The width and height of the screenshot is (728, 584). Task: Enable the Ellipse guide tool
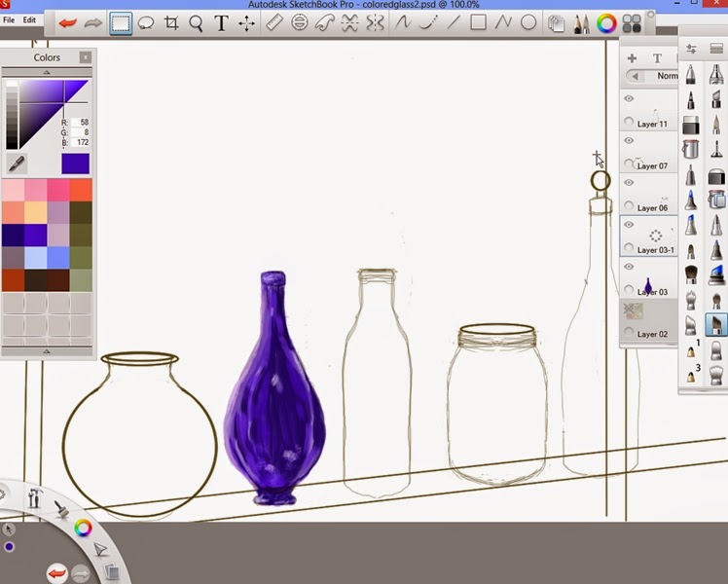tap(300, 22)
